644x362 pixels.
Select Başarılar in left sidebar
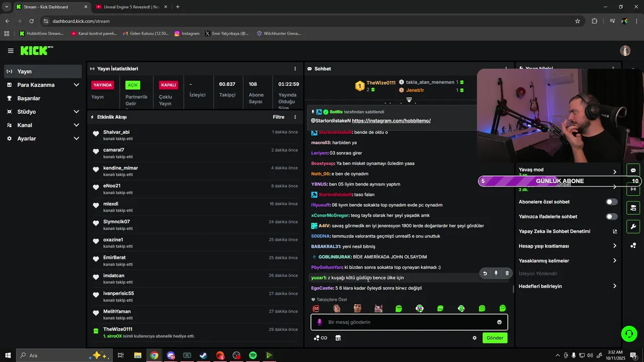click(x=43, y=99)
